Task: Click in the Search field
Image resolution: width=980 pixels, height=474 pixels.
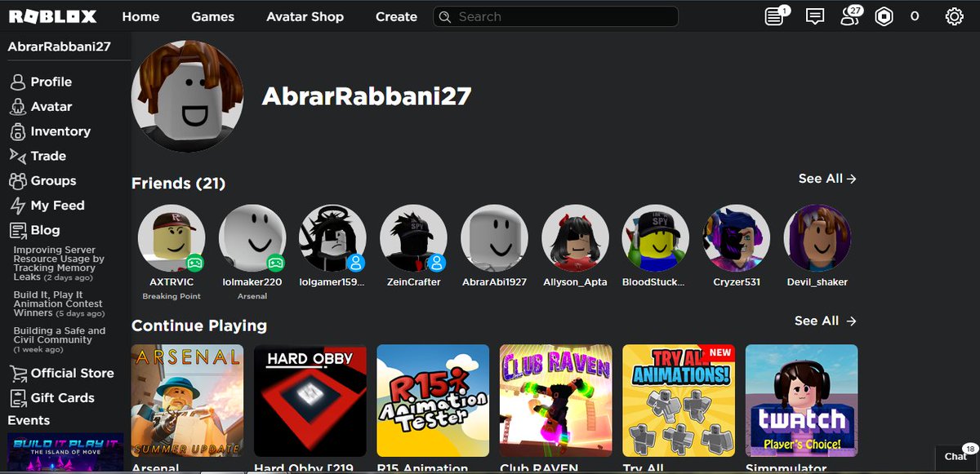Action: click(555, 16)
